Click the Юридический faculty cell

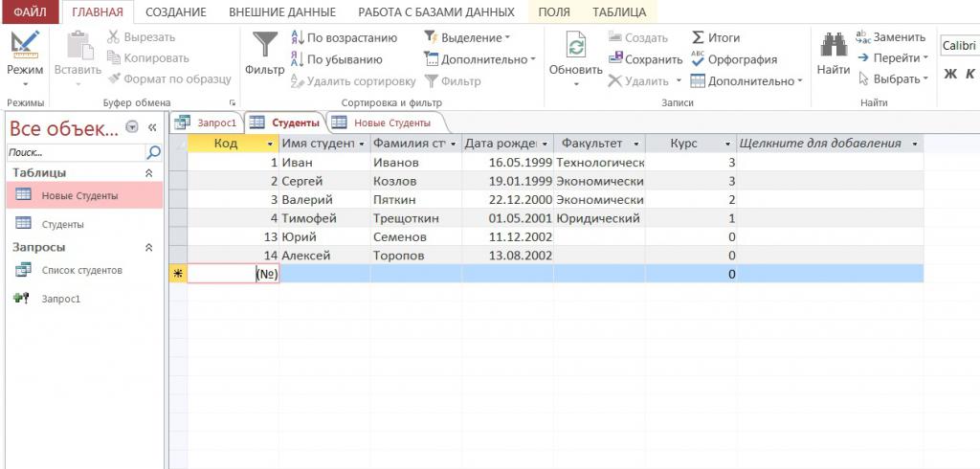pos(599,219)
